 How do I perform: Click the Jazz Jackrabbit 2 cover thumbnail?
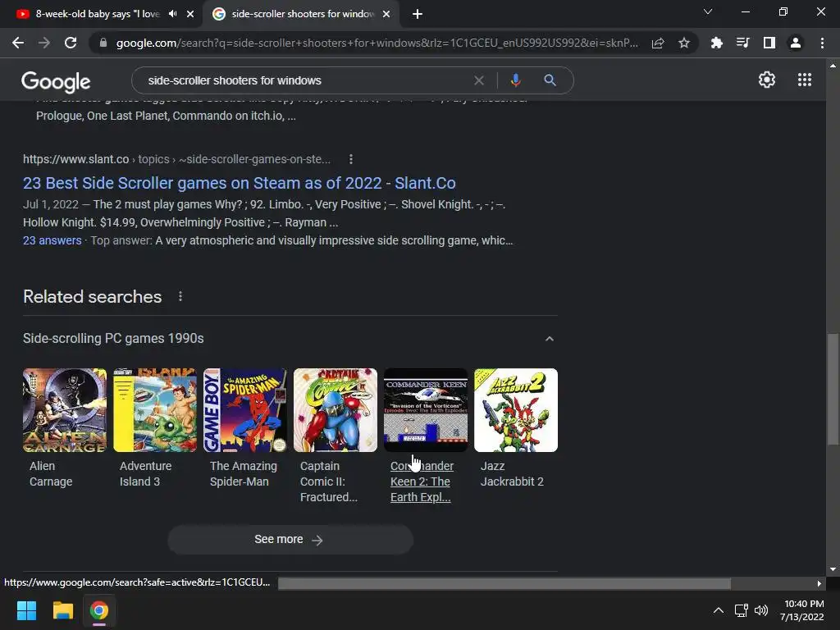pos(516,410)
